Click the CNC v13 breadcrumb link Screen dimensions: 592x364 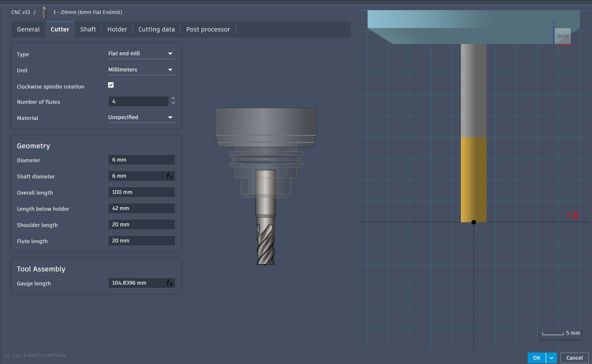point(21,12)
